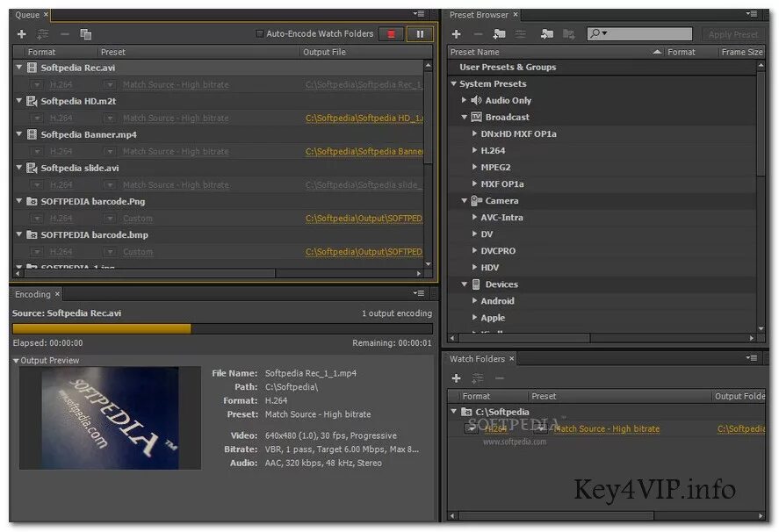779x532 pixels.
Task: Click the preset search field
Action: [639, 33]
